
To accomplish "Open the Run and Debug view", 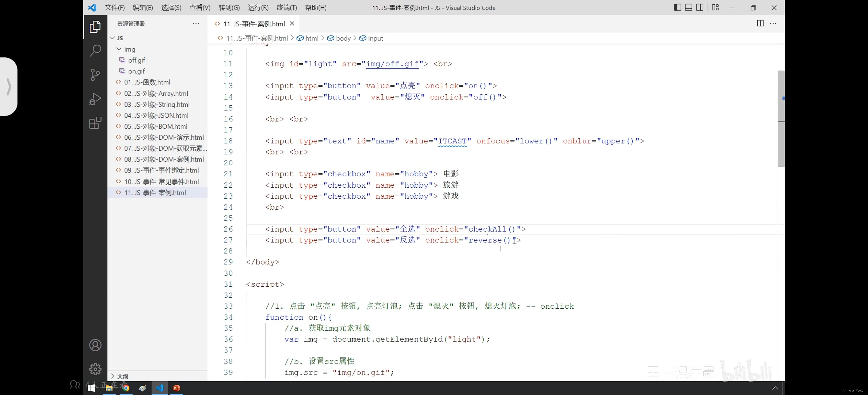I will pyautogui.click(x=95, y=99).
